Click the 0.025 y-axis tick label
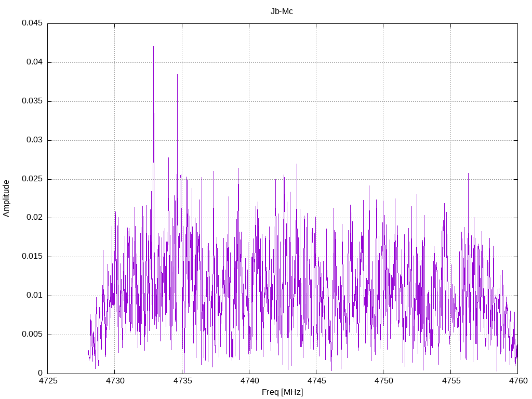The image size is (532, 399). [32, 179]
